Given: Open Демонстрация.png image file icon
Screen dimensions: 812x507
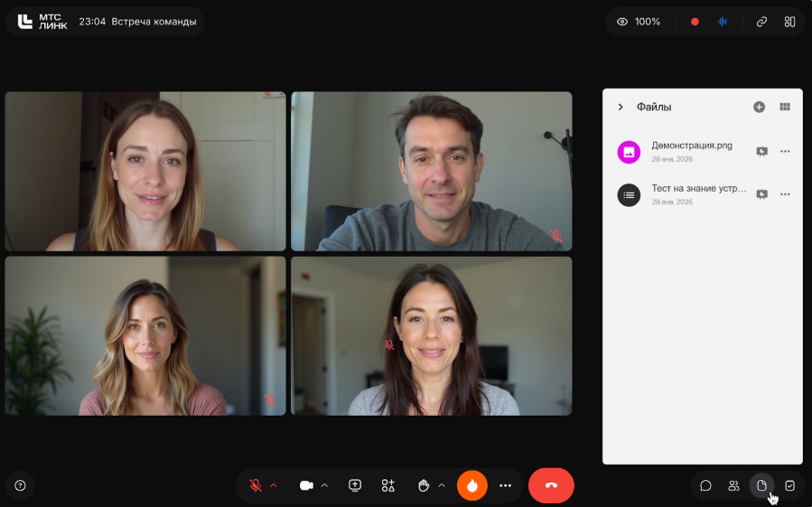Looking at the screenshot, I should pos(629,152).
